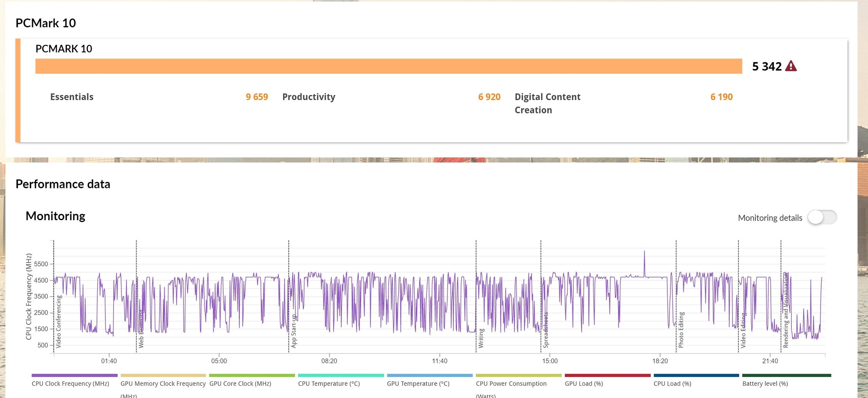Click the CPU Temperature teal legend swatch

341,375
